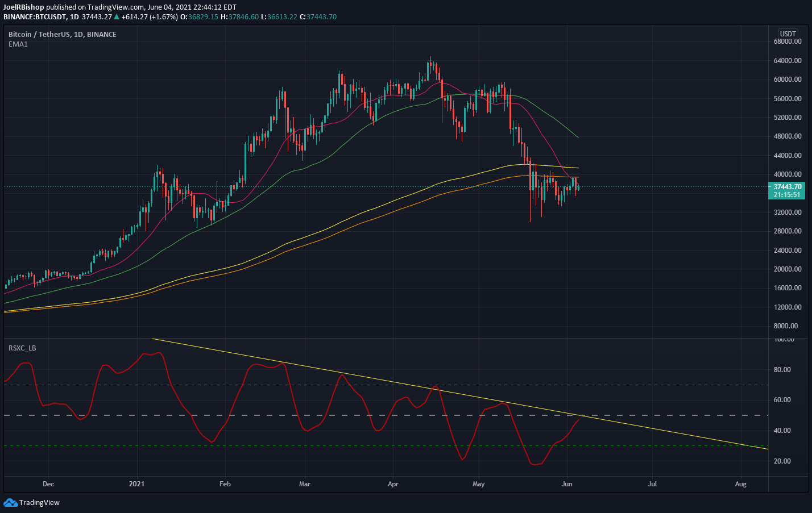
Task: Click the open value O:36829.15
Action: coord(199,17)
